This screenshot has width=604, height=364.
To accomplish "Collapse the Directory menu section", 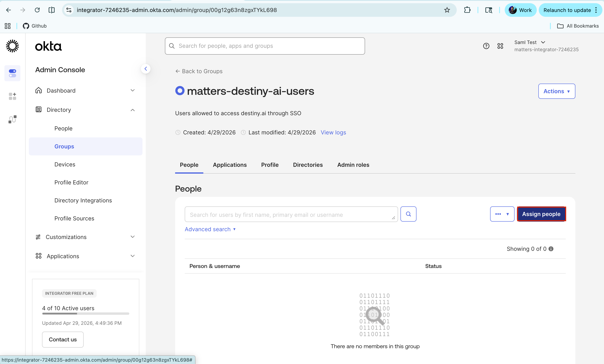I will [x=85, y=110].
